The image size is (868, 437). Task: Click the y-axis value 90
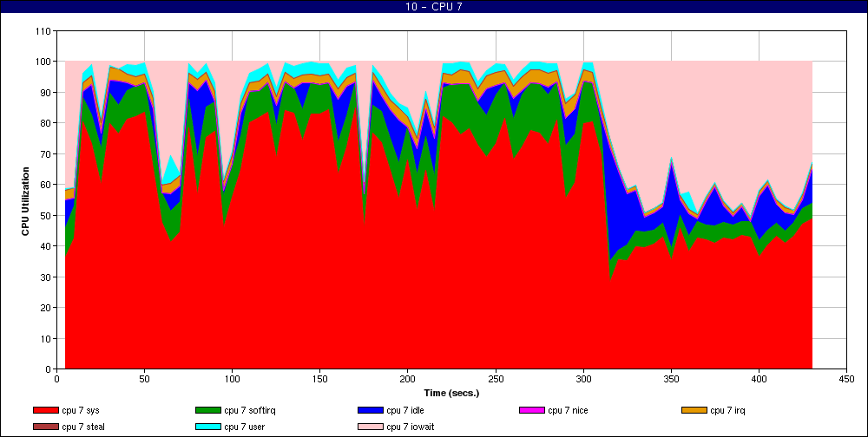coord(47,93)
